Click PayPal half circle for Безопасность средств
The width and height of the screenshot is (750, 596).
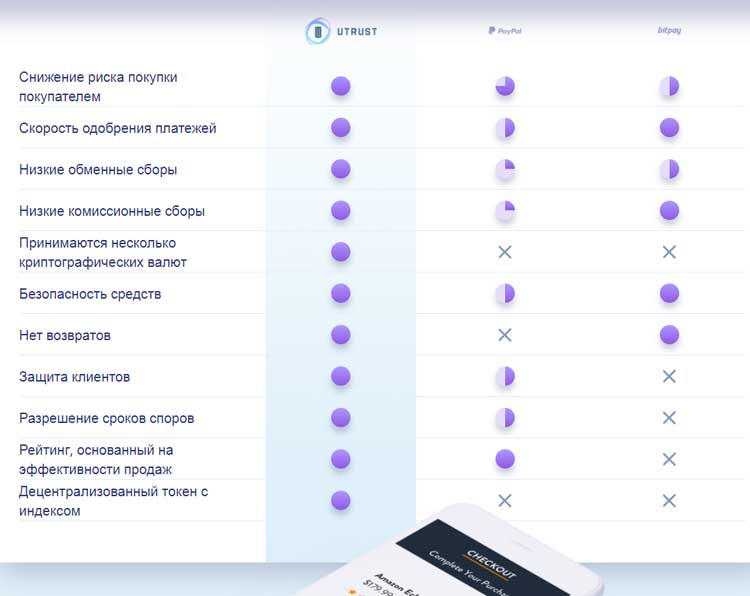pyautogui.click(x=505, y=293)
